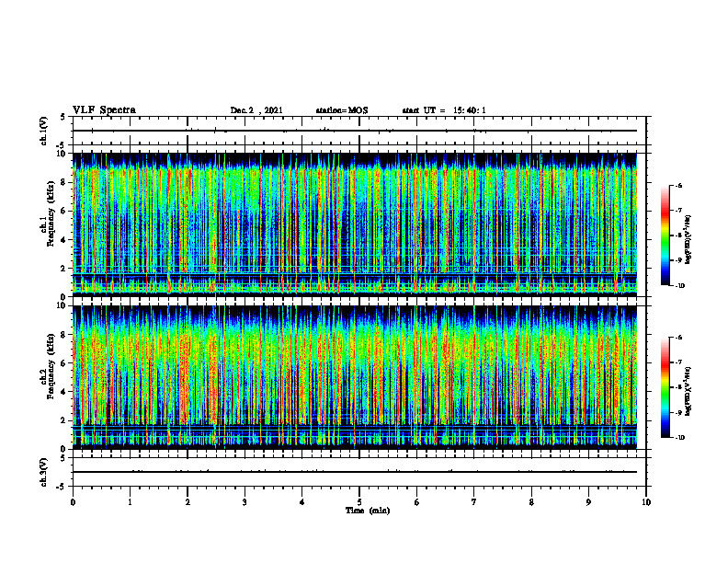Click the "3" tick on the time axis

pos(245,502)
